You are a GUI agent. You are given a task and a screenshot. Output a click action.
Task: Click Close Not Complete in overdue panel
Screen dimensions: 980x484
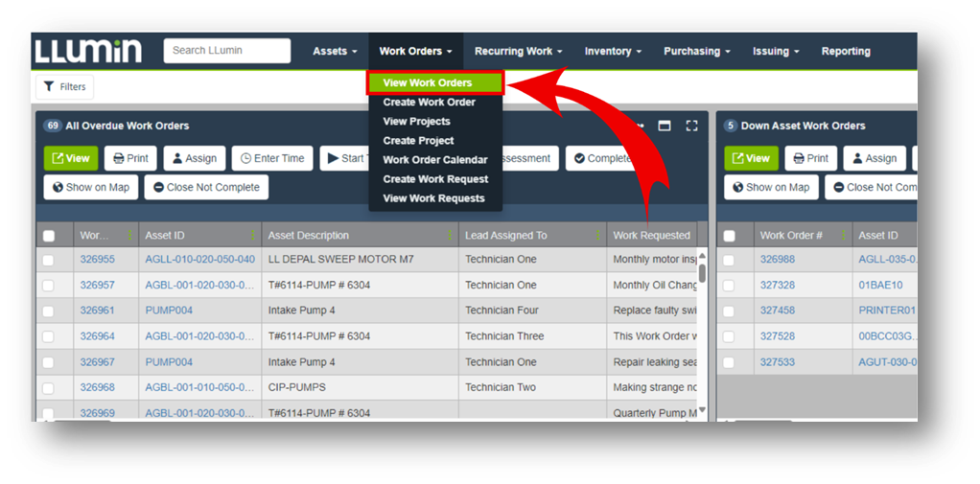(206, 187)
